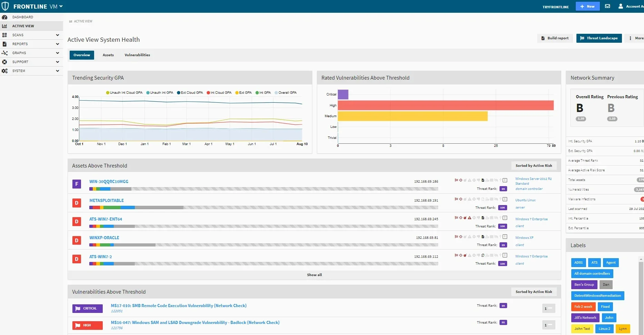Click the Support icon in the sidebar
This screenshot has width=644, height=335.
(x=4, y=62)
